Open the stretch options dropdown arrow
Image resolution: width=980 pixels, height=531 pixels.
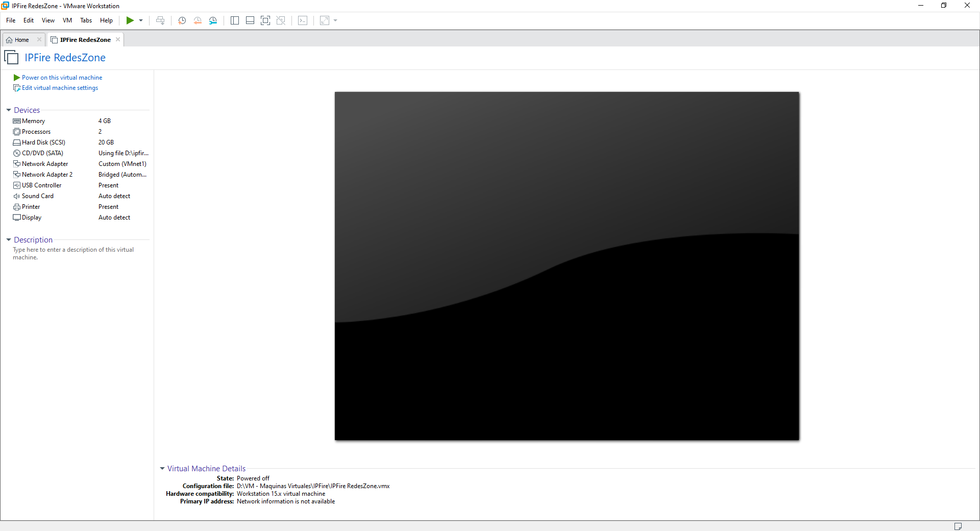click(x=335, y=20)
